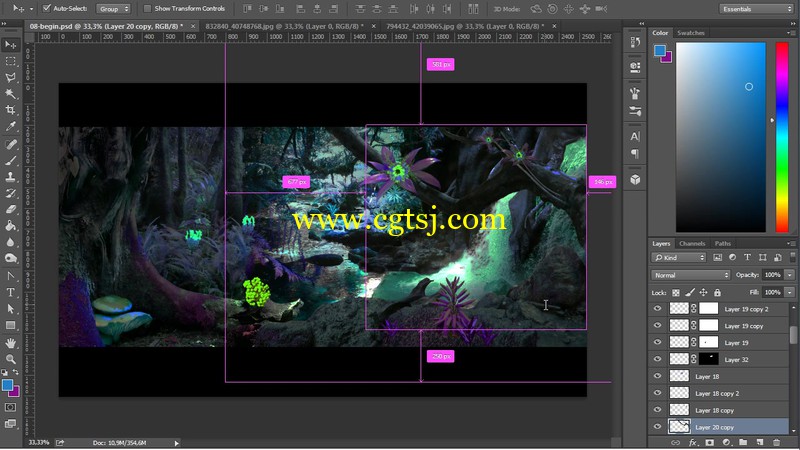Delete layer with trash icon
The height and width of the screenshot is (450, 800).
[777, 442]
